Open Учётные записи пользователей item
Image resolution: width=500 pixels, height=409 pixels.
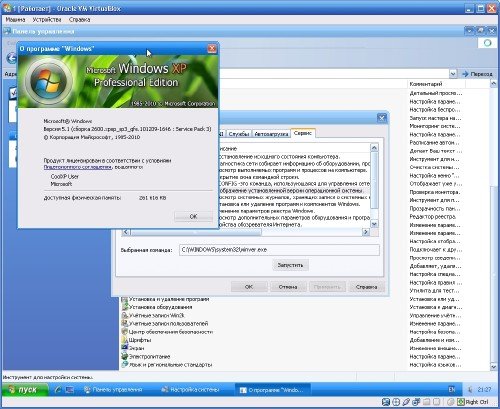165,323
